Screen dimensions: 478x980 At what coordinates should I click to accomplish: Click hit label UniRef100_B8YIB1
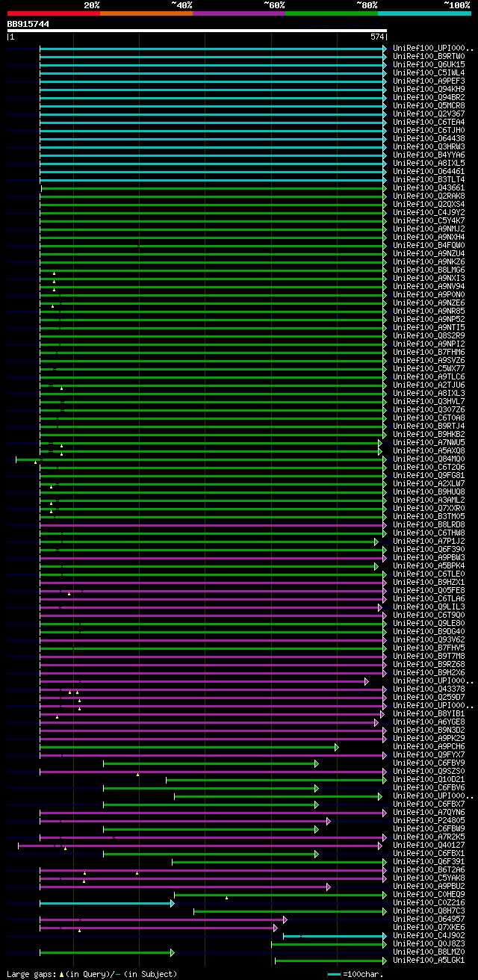point(429,713)
